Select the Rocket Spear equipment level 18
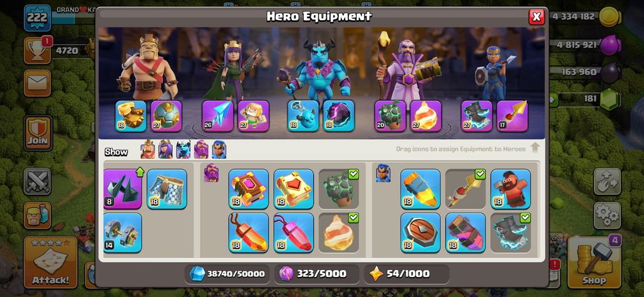644x297 pixels. pos(420,189)
